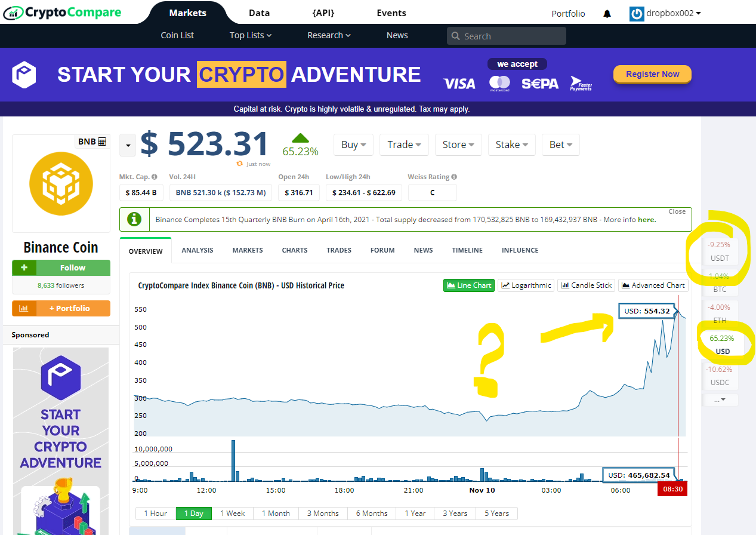Click the BNB calculator icon

[x=102, y=142]
